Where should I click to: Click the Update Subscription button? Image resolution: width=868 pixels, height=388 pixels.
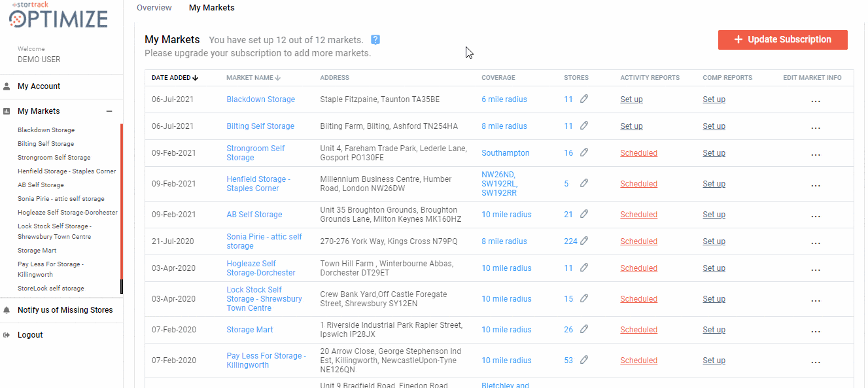coord(783,39)
